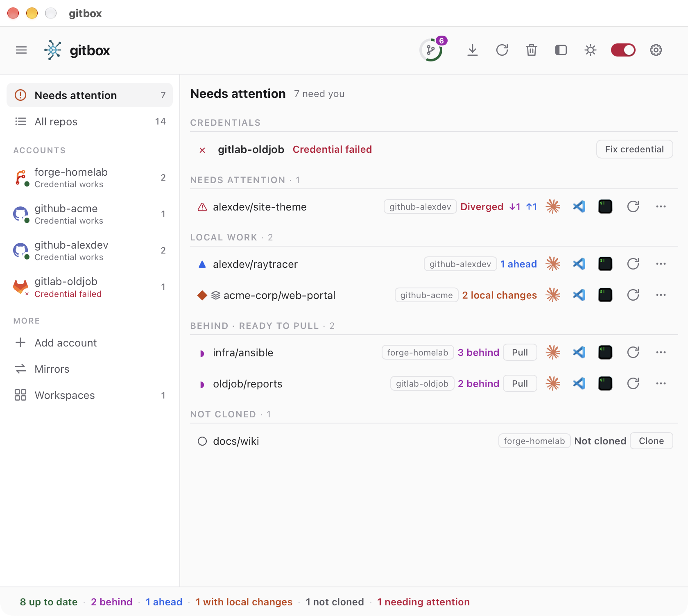The image size is (688, 616).
Task: Refresh the infra/ansible repo
Action: tap(633, 352)
